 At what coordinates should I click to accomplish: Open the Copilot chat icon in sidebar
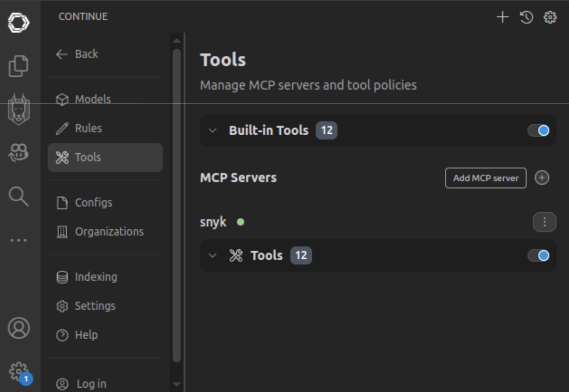click(x=18, y=152)
